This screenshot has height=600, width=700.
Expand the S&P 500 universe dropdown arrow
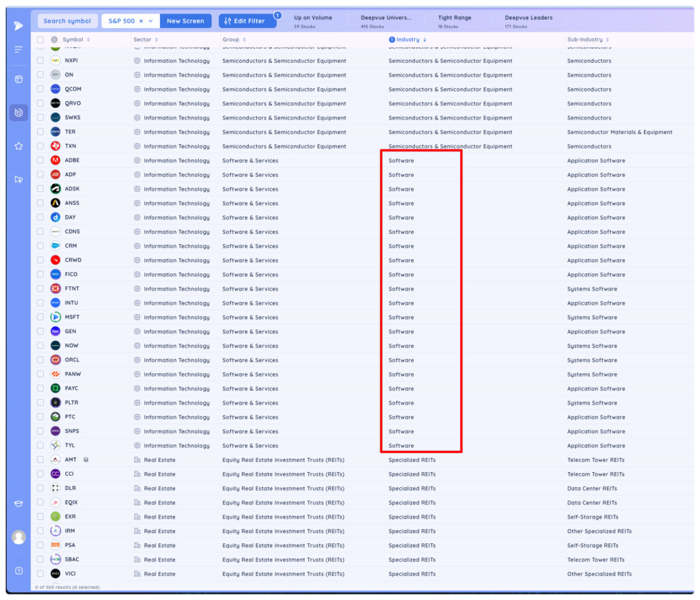[x=151, y=21]
